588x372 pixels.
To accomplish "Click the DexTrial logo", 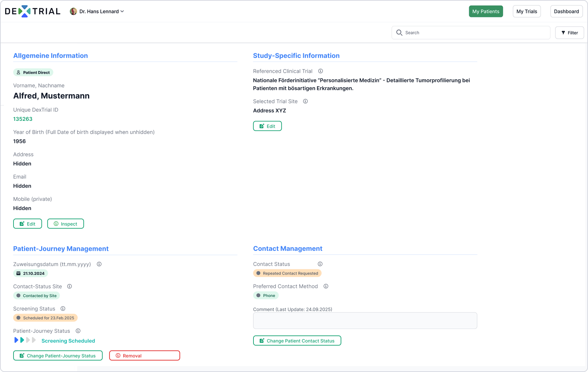I will coord(32,11).
